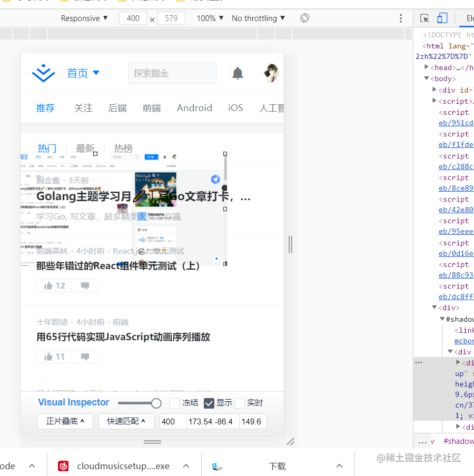Collapse the body element node
Viewport: 474px width, 476px height.
pyautogui.click(x=426, y=78)
